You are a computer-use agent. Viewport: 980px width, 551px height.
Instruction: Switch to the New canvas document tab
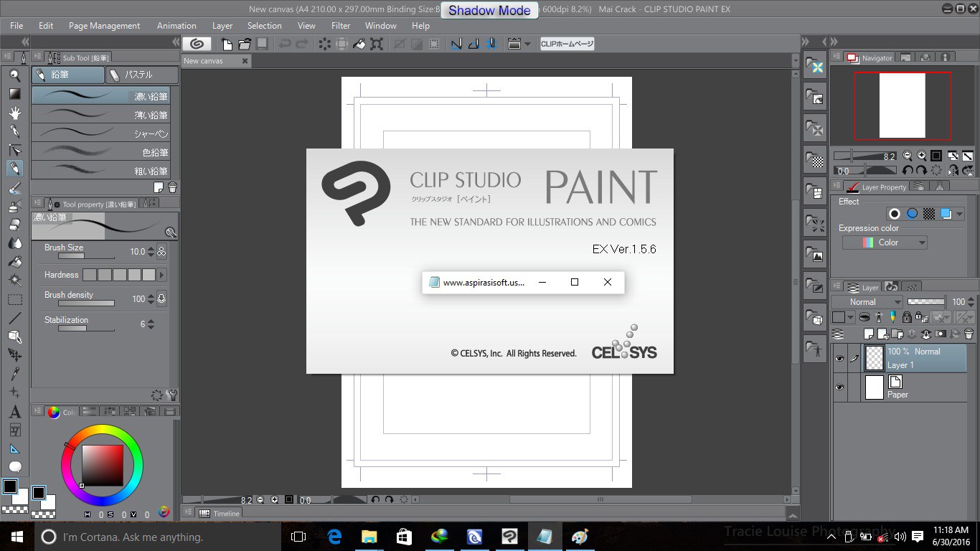click(x=216, y=61)
